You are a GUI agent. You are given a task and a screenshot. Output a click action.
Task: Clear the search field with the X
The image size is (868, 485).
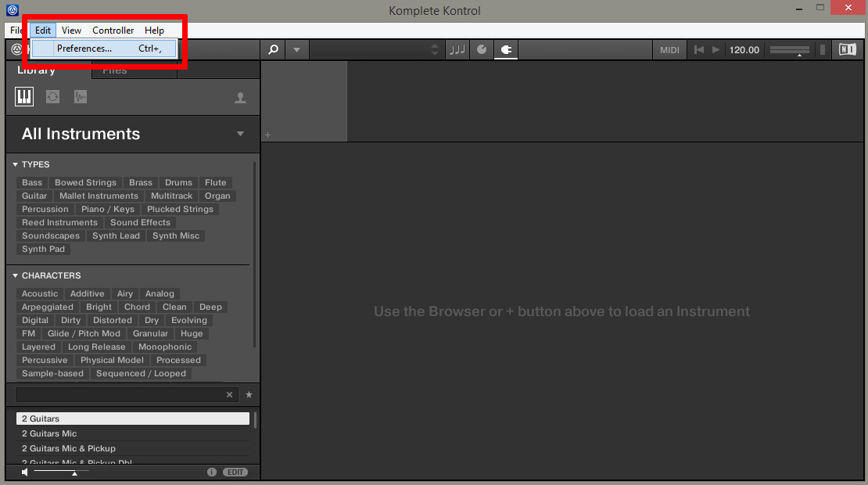(x=229, y=395)
